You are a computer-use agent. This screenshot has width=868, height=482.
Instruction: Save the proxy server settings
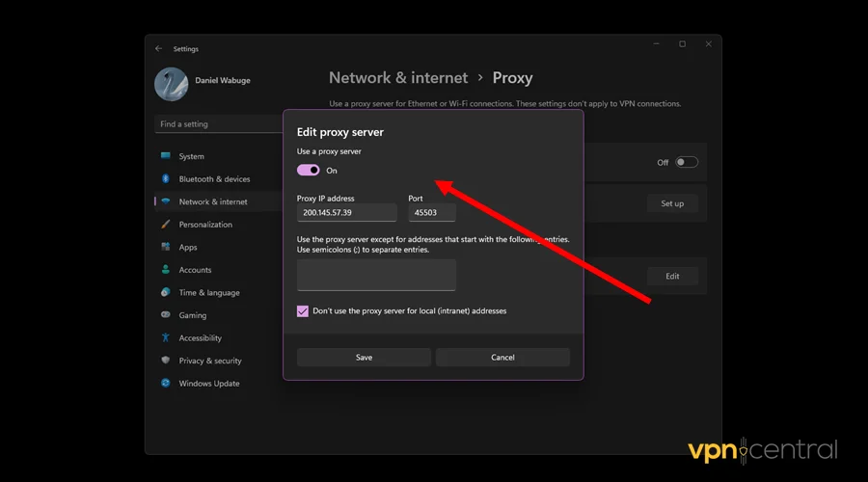pos(364,358)
